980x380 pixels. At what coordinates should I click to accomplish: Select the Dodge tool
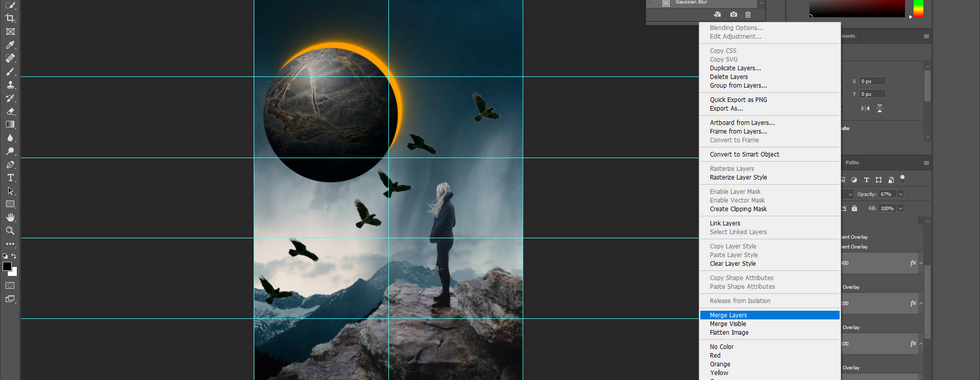tap(10, 151)
